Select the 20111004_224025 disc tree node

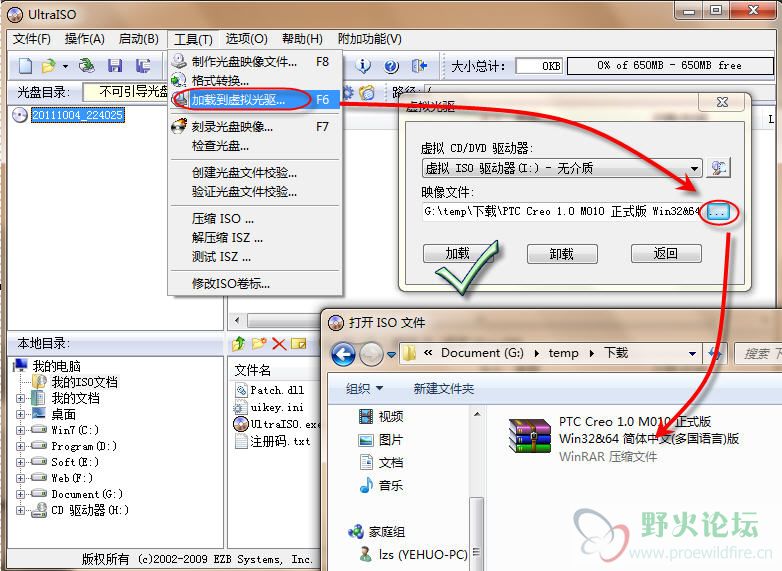(x=77, y=115)
